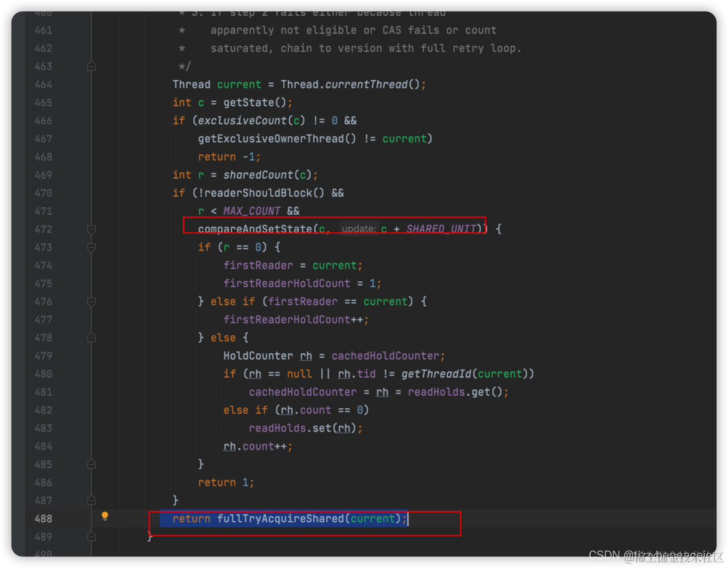Toggle the fold marker at line 485
This screenshot has width=728, height=568.
(92, 464)
